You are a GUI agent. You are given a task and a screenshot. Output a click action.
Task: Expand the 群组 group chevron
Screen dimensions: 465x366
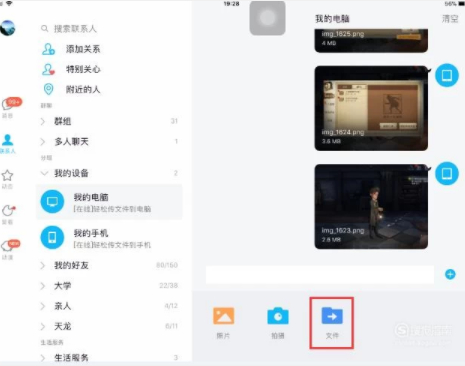pyautogui.click(x=43, y=121)
